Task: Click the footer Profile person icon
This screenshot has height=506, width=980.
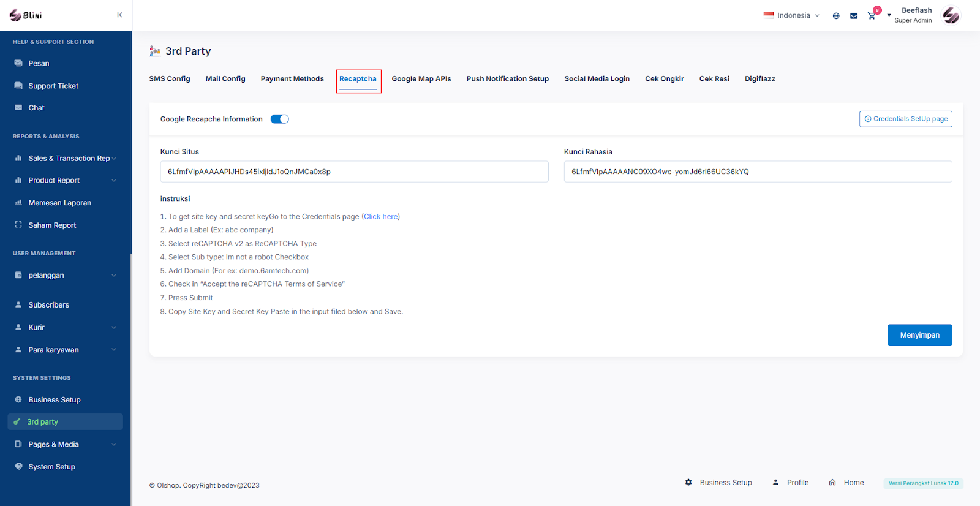Action: [x=775, y=483]
